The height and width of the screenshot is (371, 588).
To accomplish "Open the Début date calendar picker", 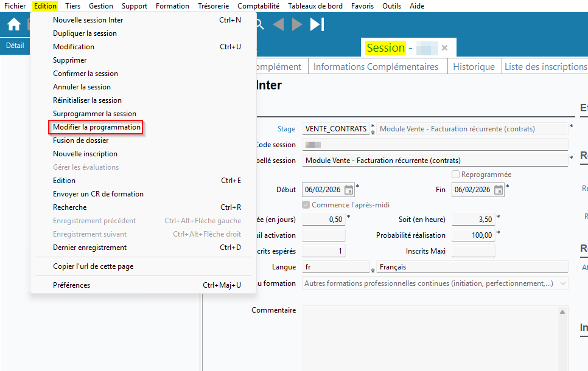I will [349, 190].
